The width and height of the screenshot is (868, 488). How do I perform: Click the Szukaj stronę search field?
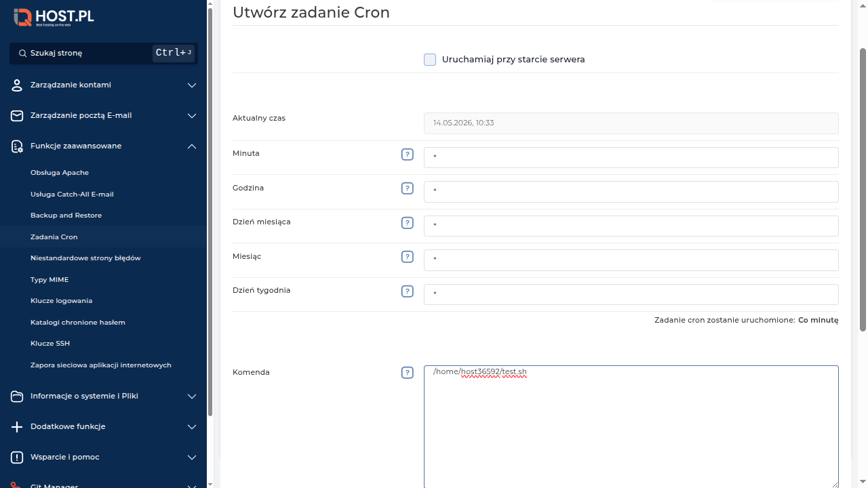104,53
